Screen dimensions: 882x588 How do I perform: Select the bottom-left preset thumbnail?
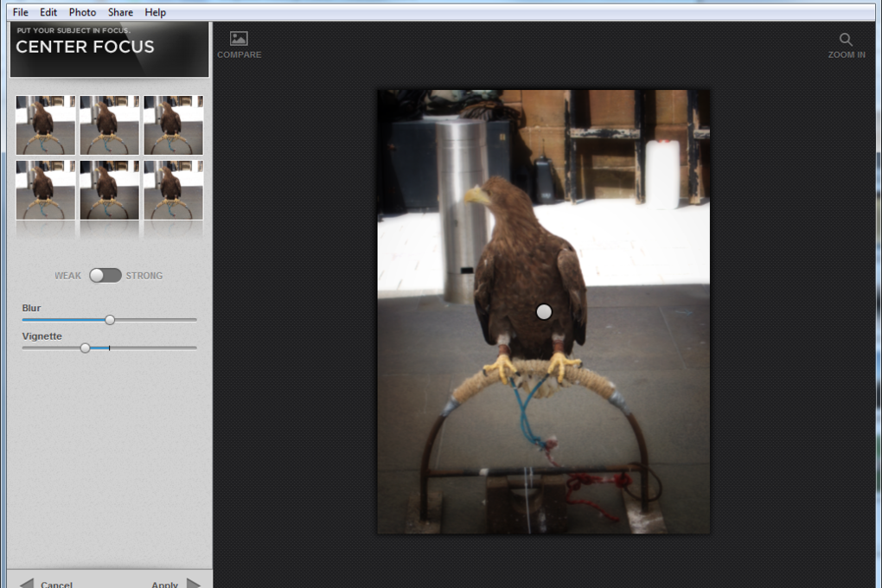[46, 189]
